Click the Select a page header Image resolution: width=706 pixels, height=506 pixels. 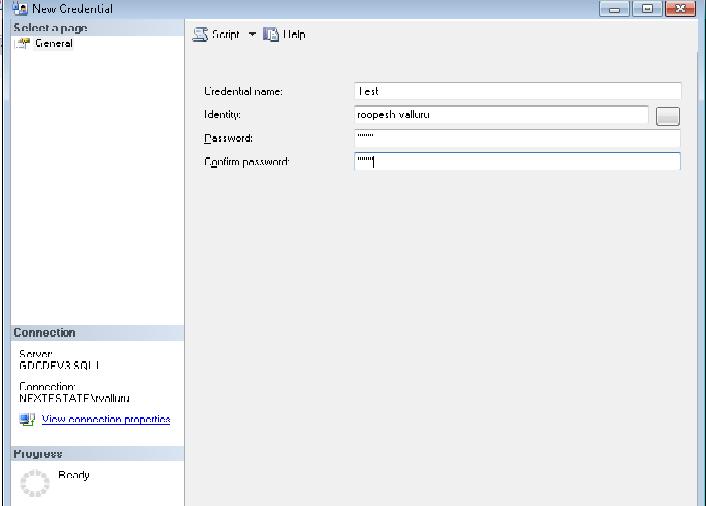point(50,28)
